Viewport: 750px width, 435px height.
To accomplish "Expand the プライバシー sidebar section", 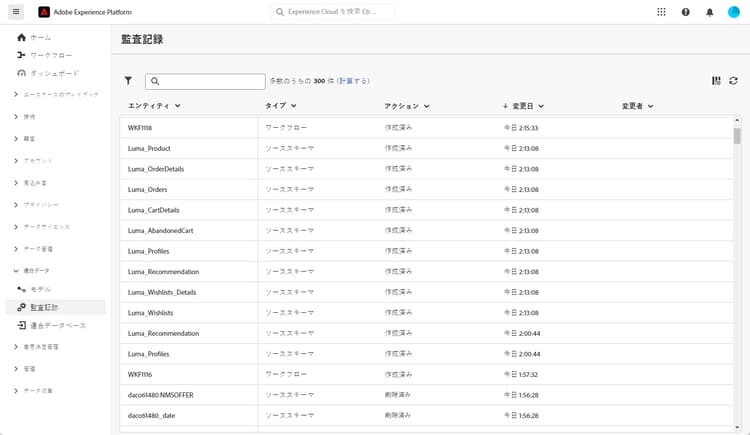I will point(16,205).
